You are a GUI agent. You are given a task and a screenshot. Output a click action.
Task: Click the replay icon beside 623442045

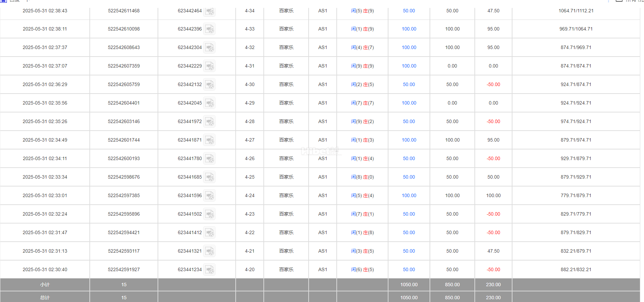(210, 103)
